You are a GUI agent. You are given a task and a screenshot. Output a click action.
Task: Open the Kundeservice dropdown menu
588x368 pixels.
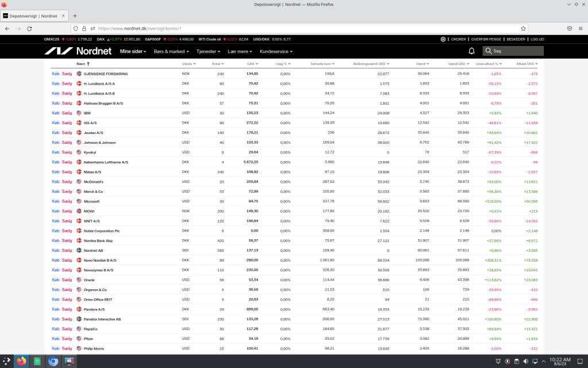click(276, 51)
